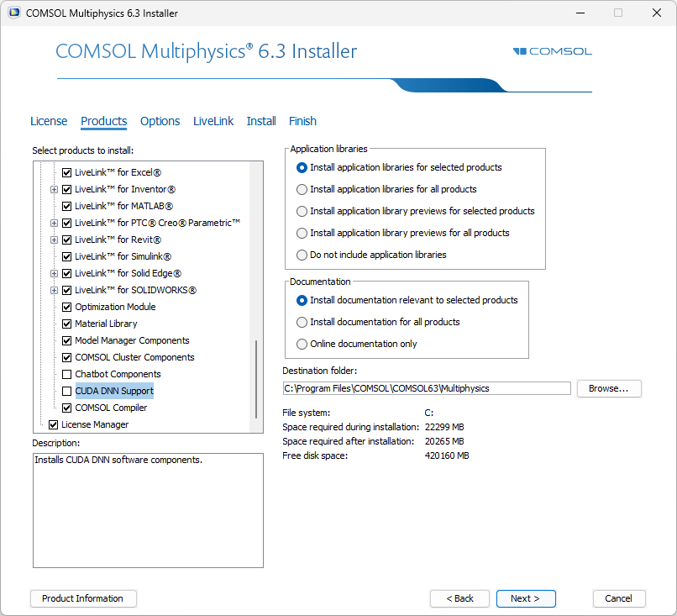Click the 420160 MB free disk space value
Image resolution: width=677 pixels, height=616 pixels.
click(447, 455)
